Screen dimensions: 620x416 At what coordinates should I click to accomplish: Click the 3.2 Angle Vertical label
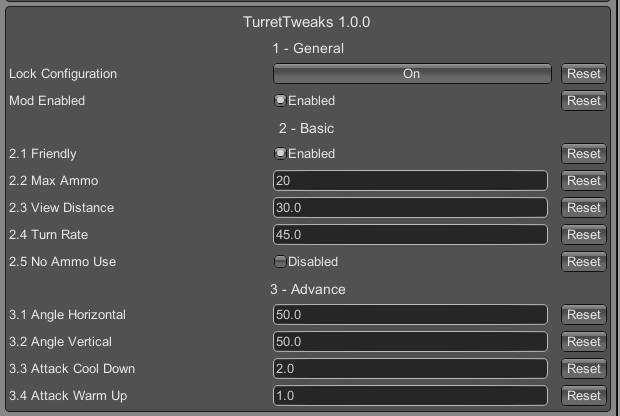(x=60, y=342)
